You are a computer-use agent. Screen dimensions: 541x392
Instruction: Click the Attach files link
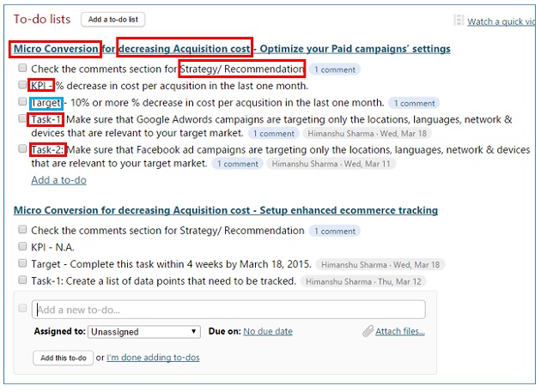pyautogui.click(x=400, y=331)
